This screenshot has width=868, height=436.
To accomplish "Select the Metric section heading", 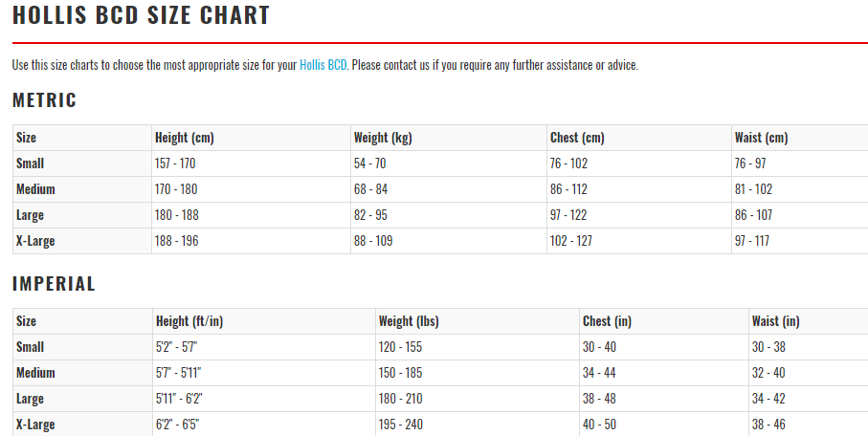I will pos(44,100).
